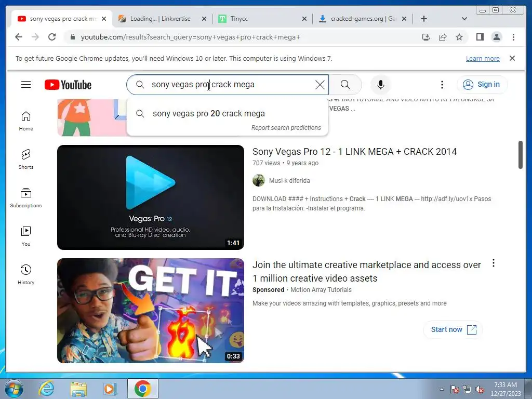Click the taskbar clock showing 7:33 AM
The width and height of the screenshot is (532, 399).
[x=505, y=389]
